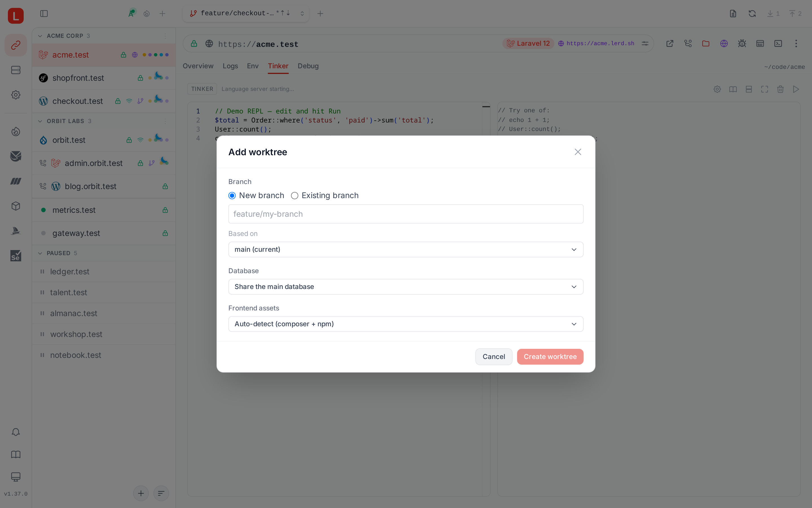The width and height of the screenshot is (812, 508).
Task: Open the notifications bell icon
Action: 16,432
